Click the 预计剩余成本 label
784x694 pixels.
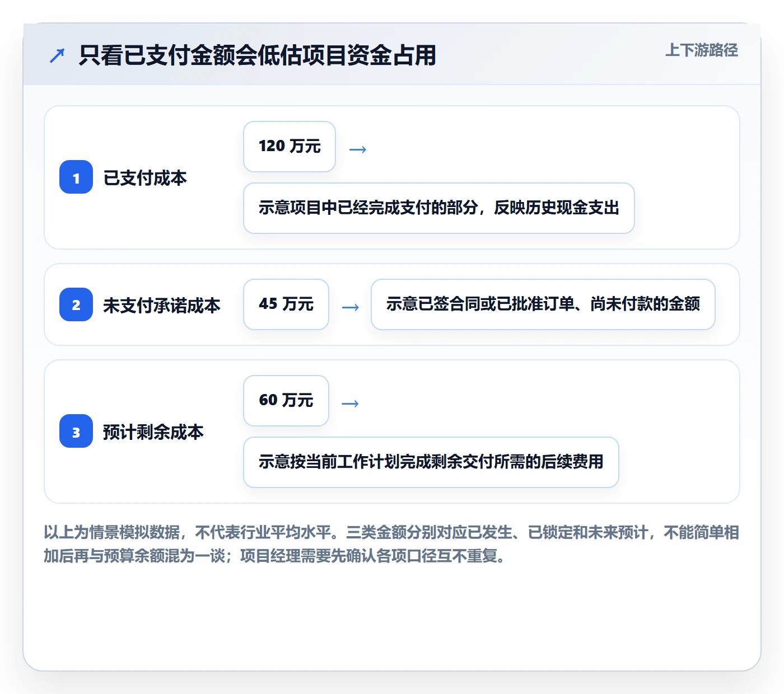point(153,432)
